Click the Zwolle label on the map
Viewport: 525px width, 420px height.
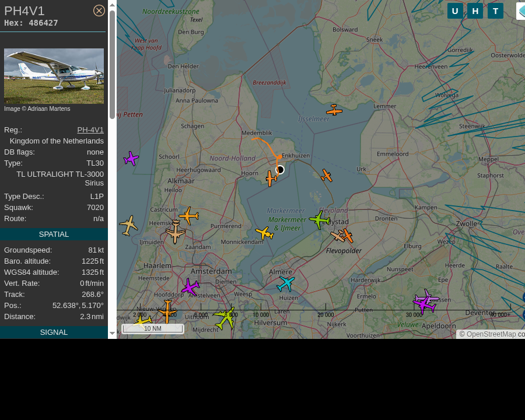coord(467,223)
